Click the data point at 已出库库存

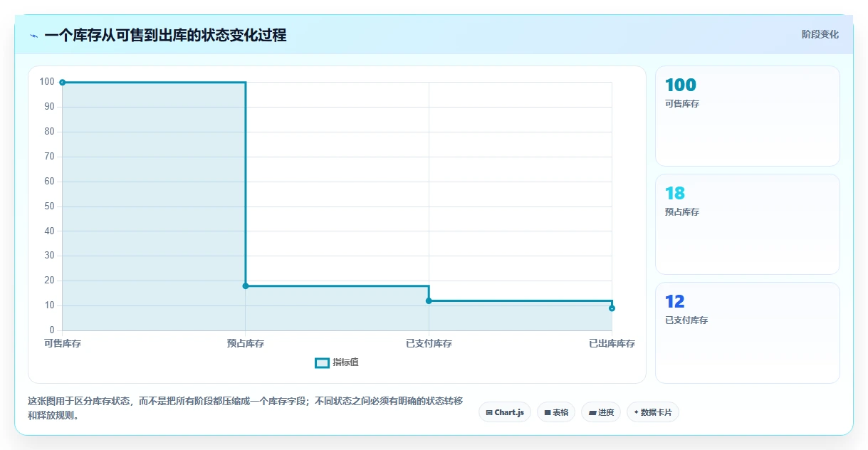pos(612,308)
